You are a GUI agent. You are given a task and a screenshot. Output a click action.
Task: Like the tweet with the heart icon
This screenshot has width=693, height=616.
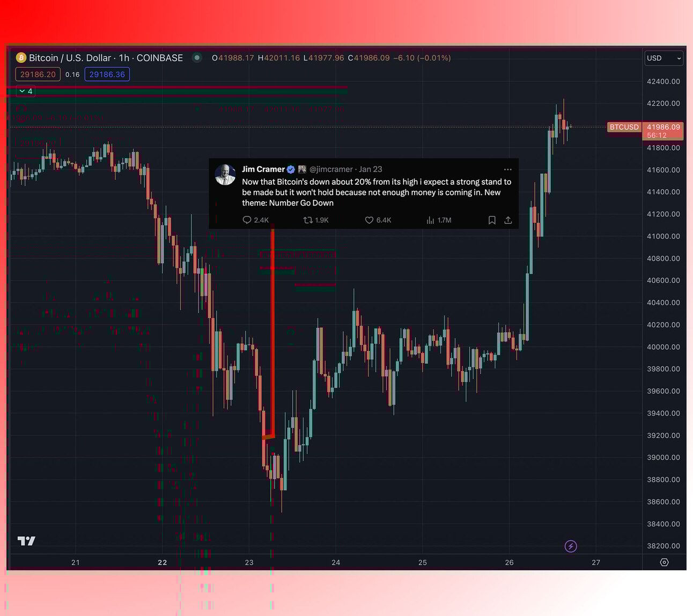tap(369, 220)
